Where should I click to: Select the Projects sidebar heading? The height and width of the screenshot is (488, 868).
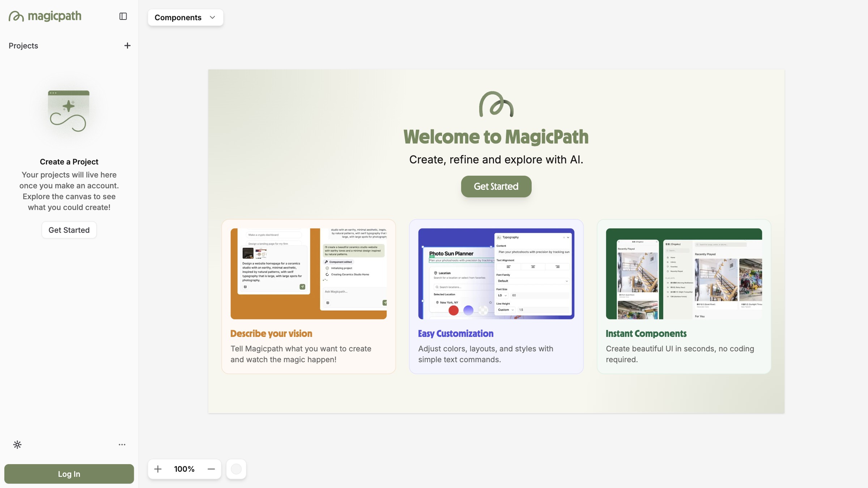pyautogui.click(x=24, y=46)
